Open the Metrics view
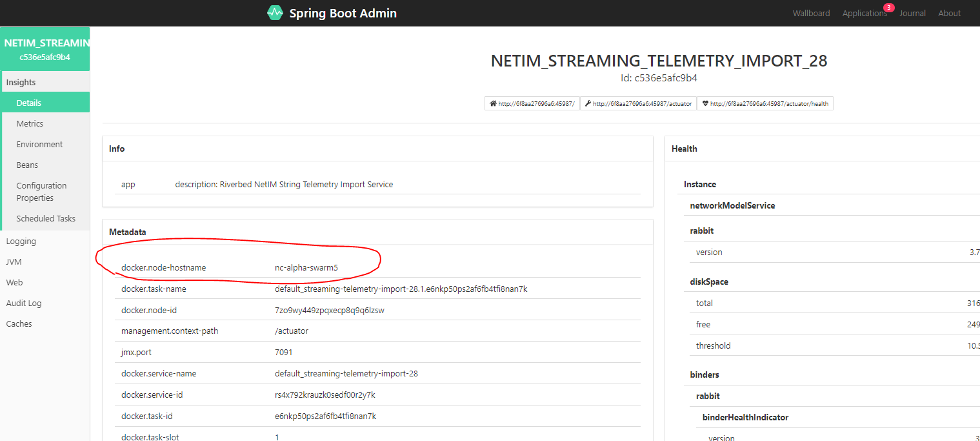Viewport: 980px width, 441px height. pos(30,123)
